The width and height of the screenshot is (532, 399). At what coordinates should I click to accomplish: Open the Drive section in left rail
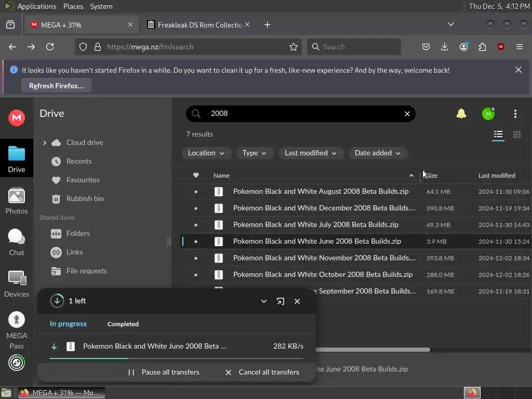point(16,159)
